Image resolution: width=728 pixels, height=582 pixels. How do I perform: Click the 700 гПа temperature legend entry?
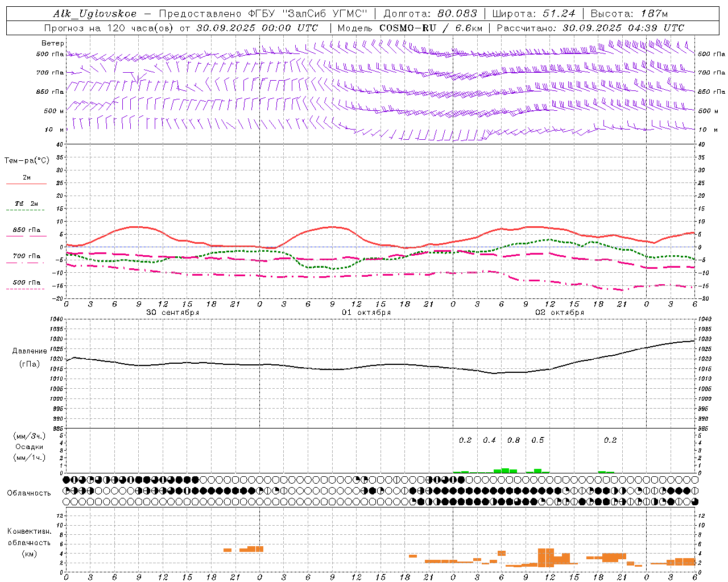pos(27,256)
